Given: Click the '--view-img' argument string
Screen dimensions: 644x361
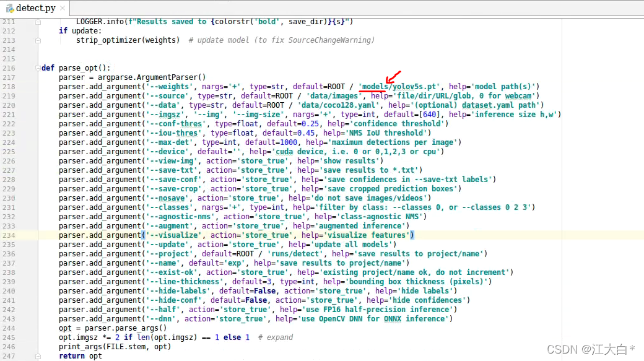Looking at the screenshot, I should coord(172,161).
